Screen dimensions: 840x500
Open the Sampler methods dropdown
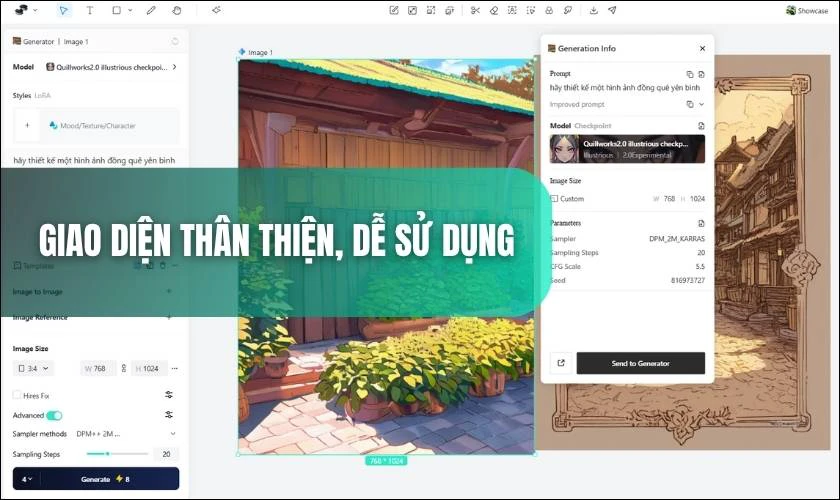(125, 434)
